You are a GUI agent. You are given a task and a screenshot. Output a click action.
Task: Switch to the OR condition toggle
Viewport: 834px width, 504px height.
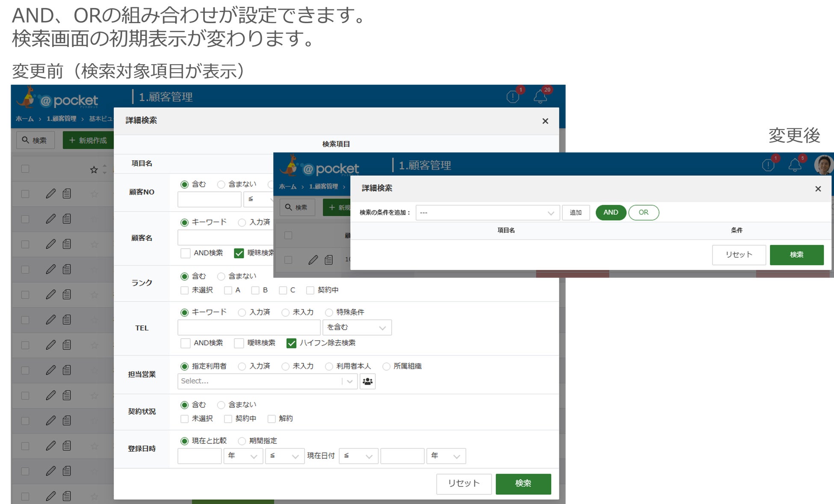click(644, 212)
